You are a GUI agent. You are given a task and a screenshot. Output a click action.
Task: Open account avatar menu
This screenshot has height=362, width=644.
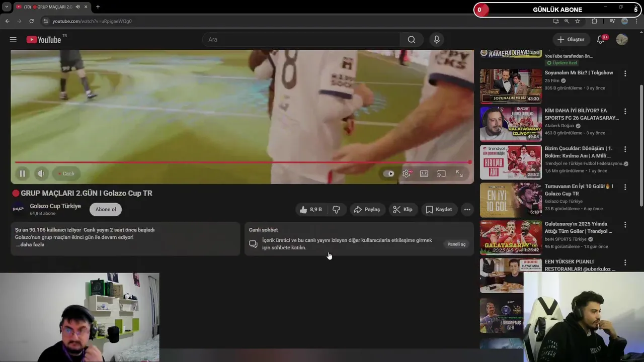click(622, 40)
